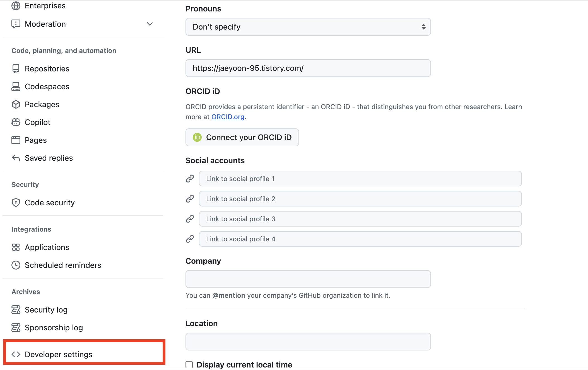Expand the Moderation menu chevron

(x=150, y=24)
